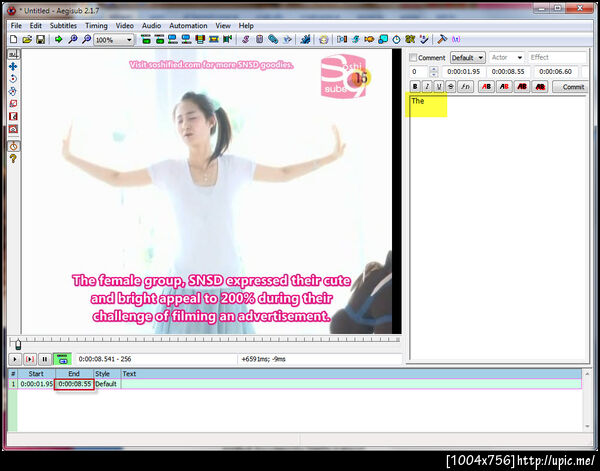Open the Kanji Timer
Screen dimensions: 600x471
(x=410, y=39)
